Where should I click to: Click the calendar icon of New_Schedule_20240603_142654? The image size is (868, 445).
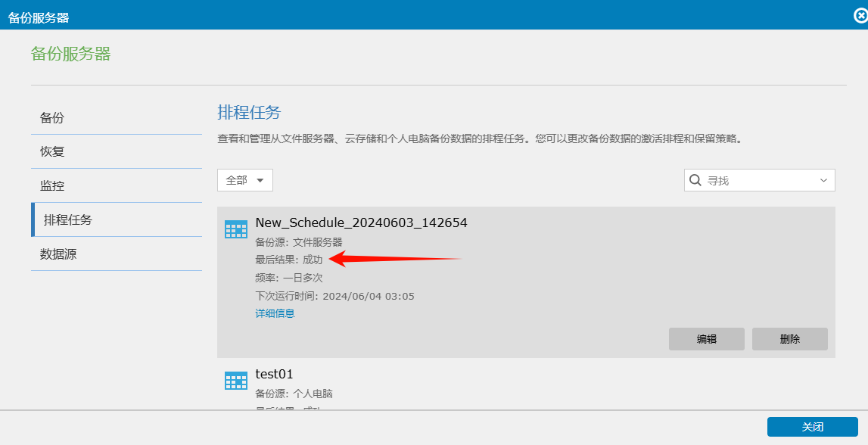236,230
